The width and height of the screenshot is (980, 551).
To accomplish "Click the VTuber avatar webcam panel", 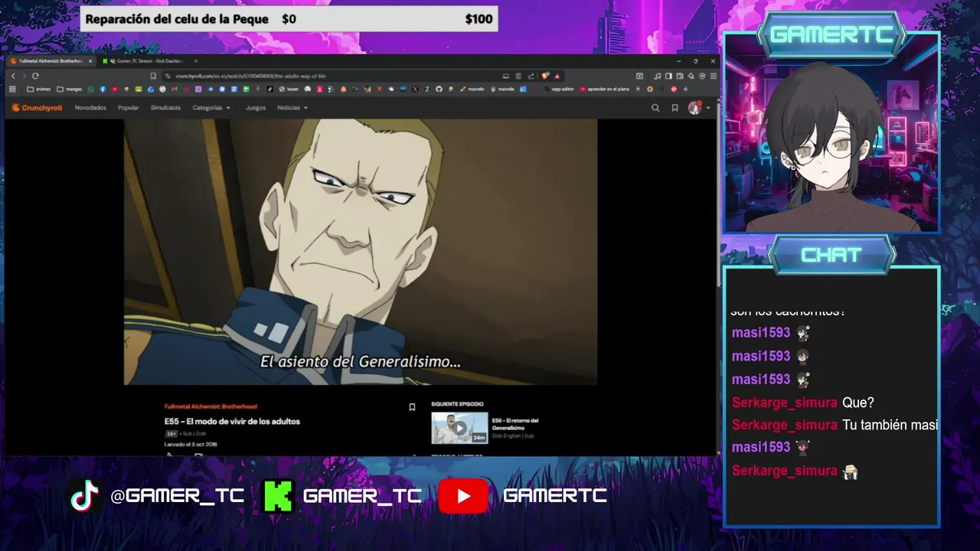I will click(x=831, y=134).
